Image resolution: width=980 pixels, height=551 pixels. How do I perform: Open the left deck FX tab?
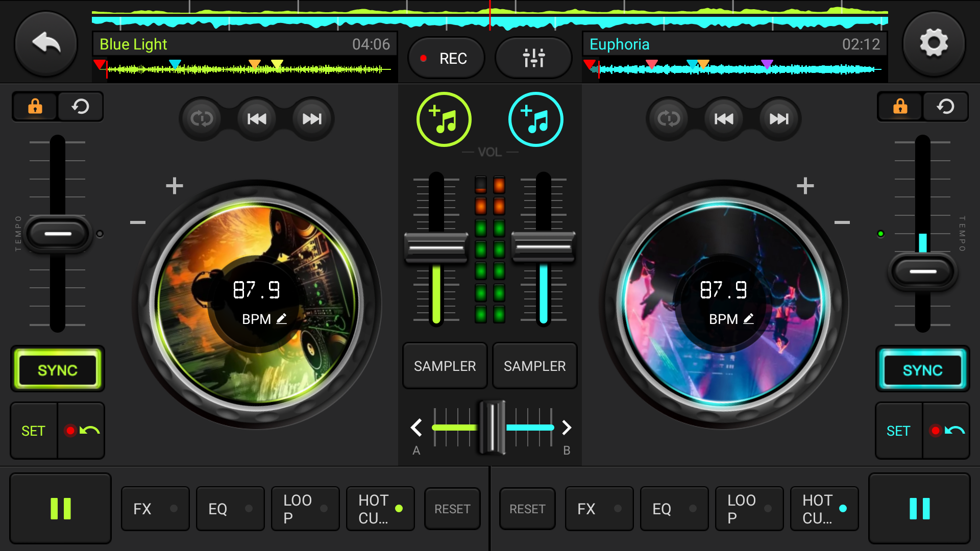(155, 509)
